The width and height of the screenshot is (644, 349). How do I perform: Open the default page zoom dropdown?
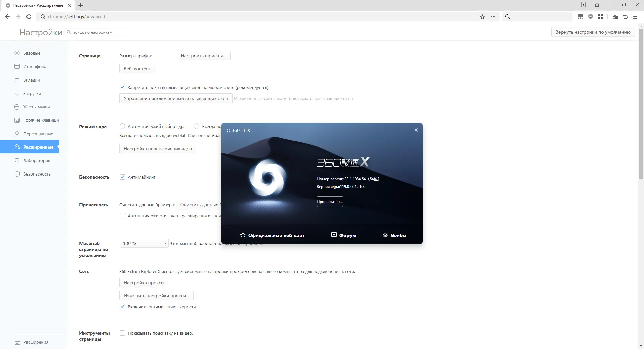[x=144, y=243]
